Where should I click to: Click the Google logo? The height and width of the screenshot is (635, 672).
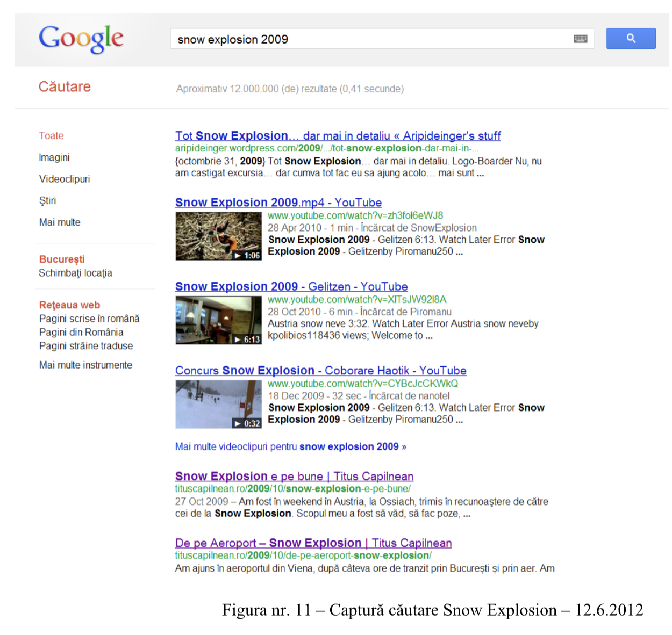tap(81, 39)
